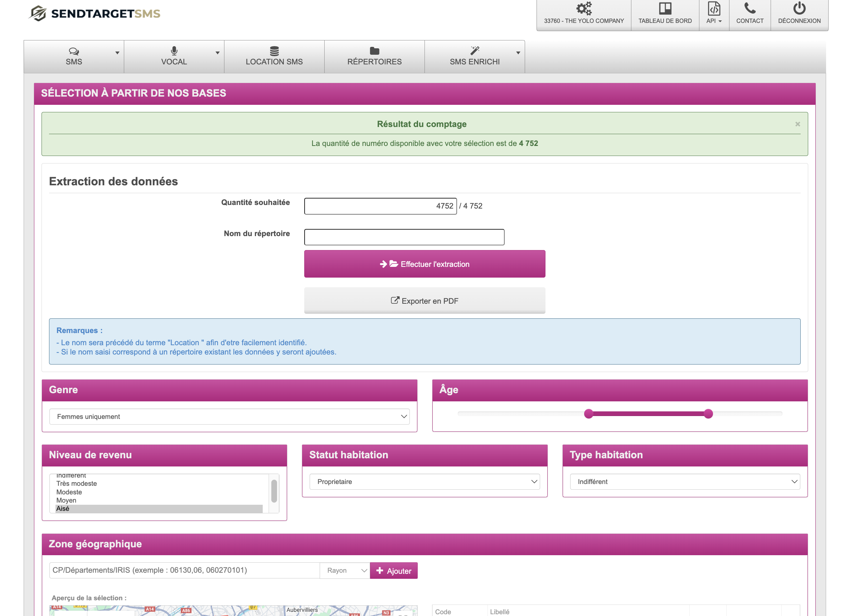Click the Répertoires folder icon
The width and height of the screenshot is (849, 616).
[374, 51]
